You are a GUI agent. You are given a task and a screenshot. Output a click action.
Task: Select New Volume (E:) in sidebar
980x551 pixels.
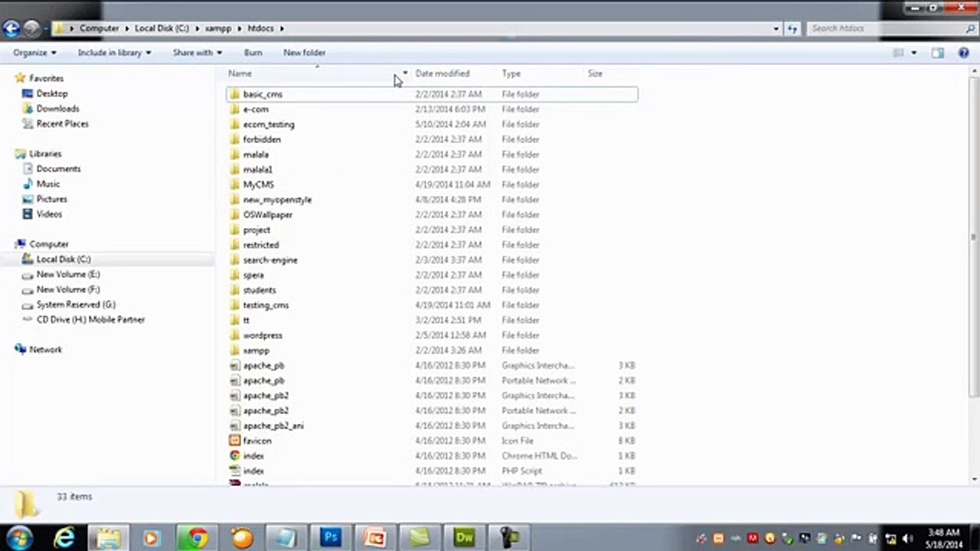pos(68,274)
